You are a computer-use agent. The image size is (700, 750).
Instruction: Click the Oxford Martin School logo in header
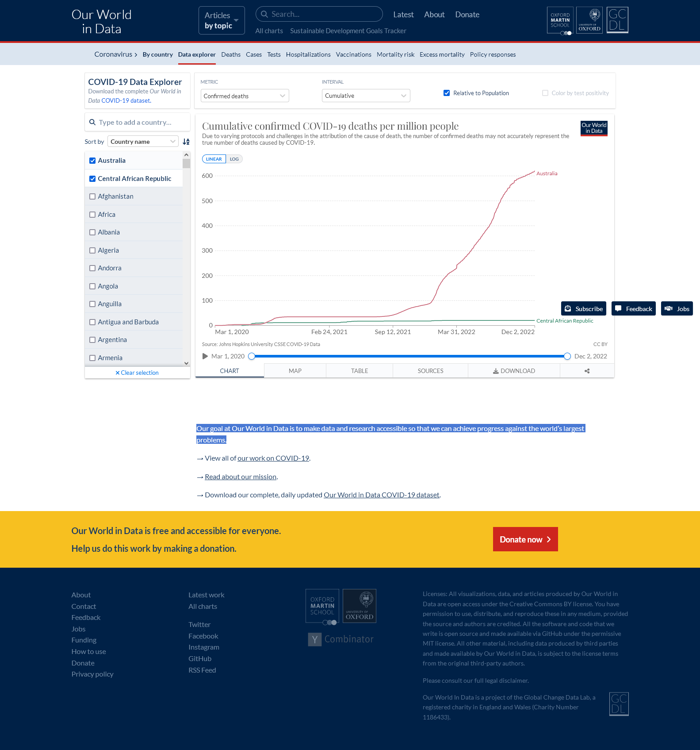(560, 20)
